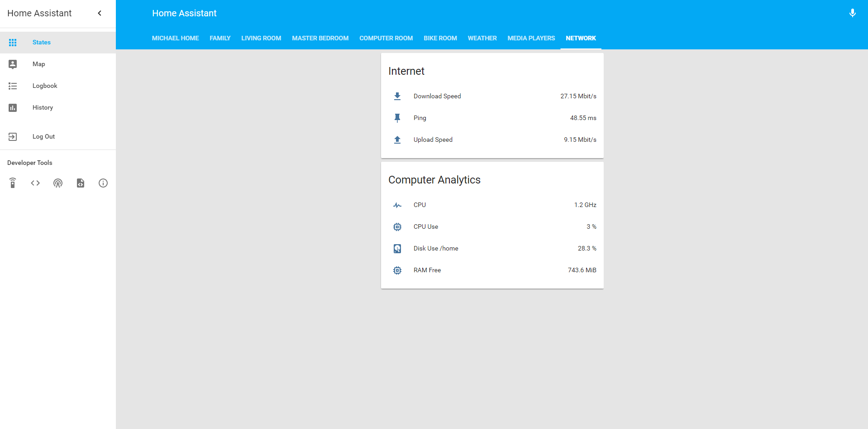The height and width of the screenshot is (429, 868).
Task: Click the States grid icon in sidebar
Action: pos(13,43)
